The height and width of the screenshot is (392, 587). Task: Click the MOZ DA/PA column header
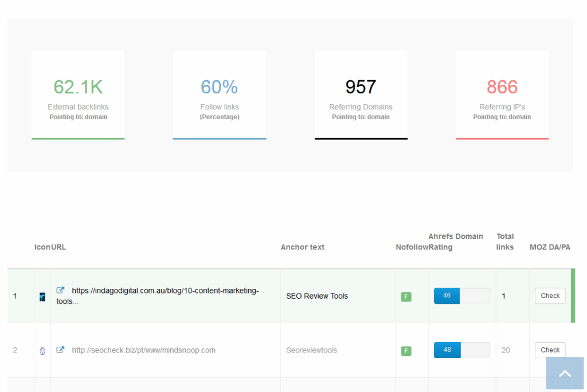550,247
